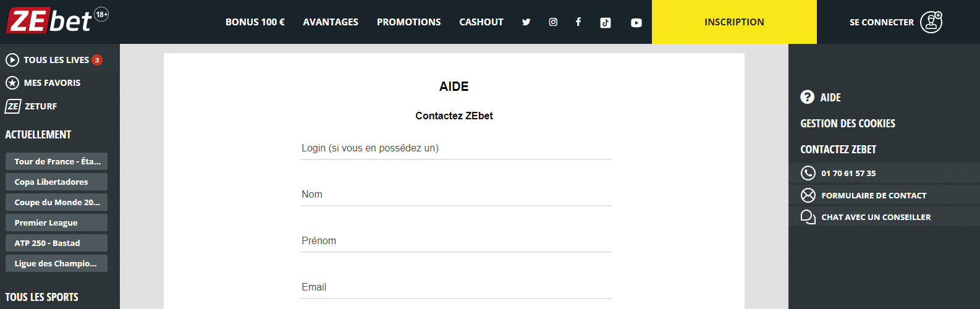
Task: Focus the Nom input field
Action: (456, 195)
